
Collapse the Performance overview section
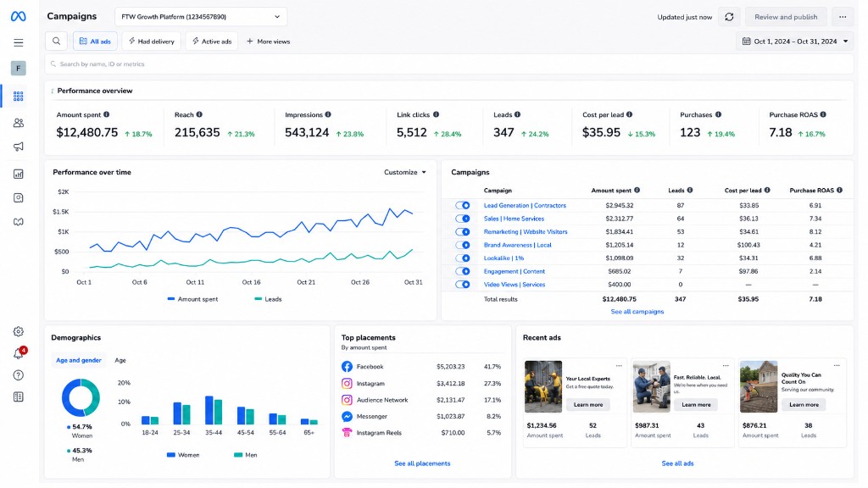(53, 91)
